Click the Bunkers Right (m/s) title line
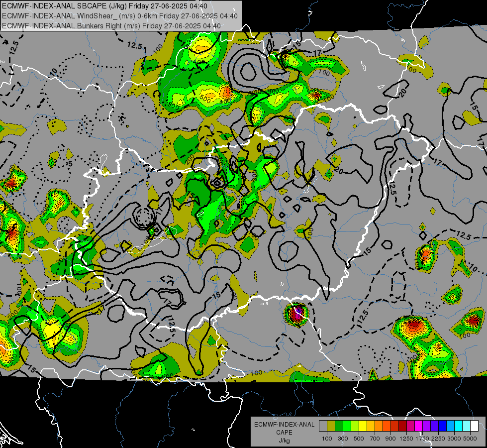This screenshot has height=448, width=487. (111, 26)
